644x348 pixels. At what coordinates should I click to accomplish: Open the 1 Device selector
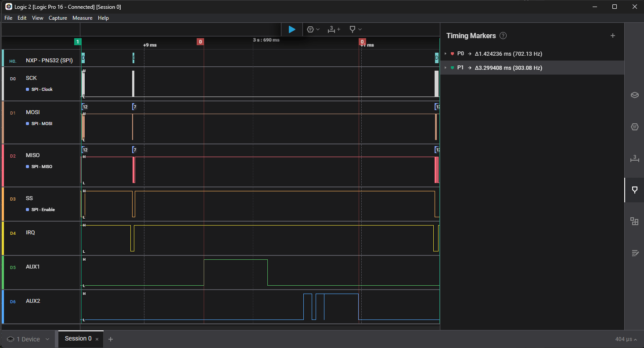click(29, 339)
